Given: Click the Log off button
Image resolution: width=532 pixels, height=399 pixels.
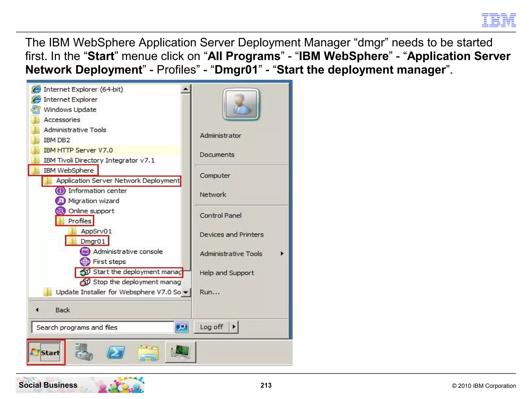Looking at the screenshot, I should coord(212,327).
